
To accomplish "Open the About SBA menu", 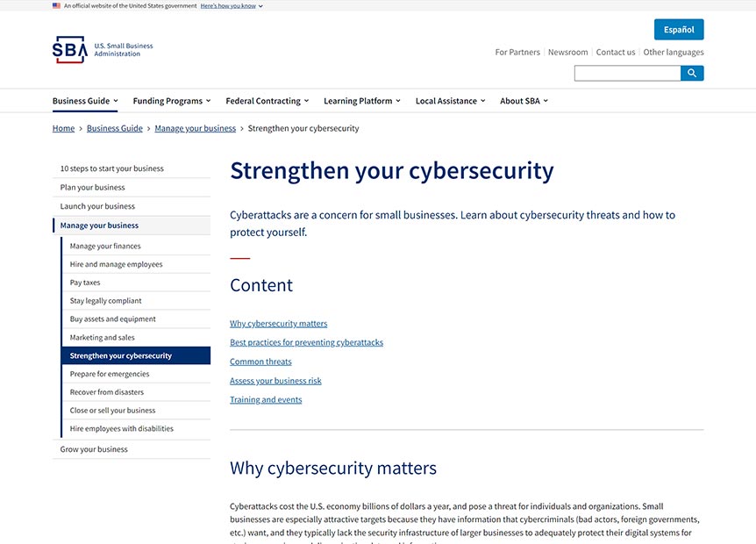I will [x=524, y=101].
